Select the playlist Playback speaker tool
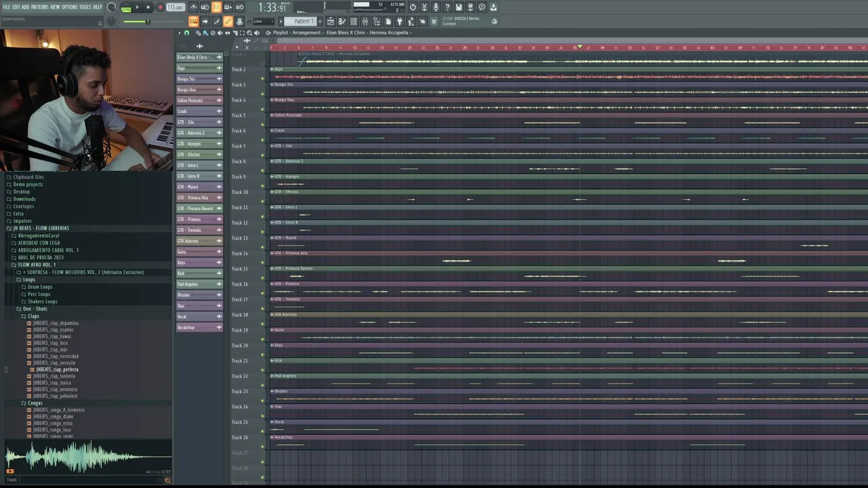 pos(257,33)
